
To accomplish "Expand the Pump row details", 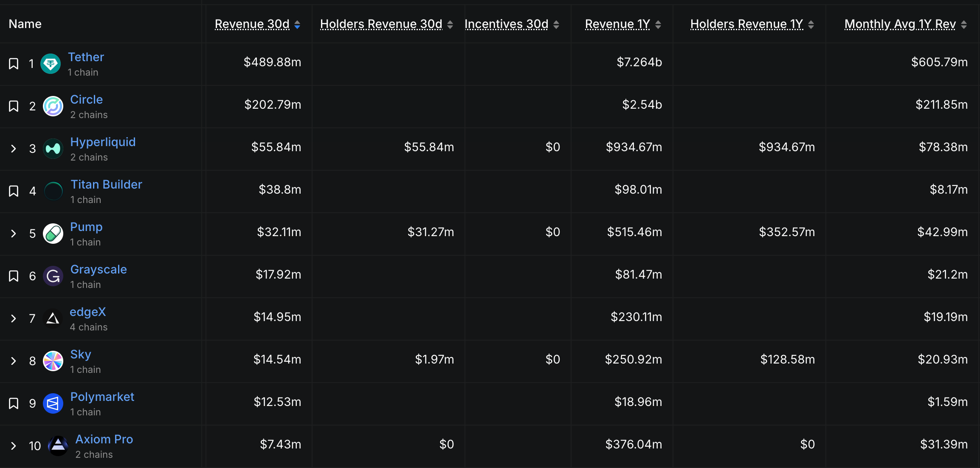I will point(13,234).
